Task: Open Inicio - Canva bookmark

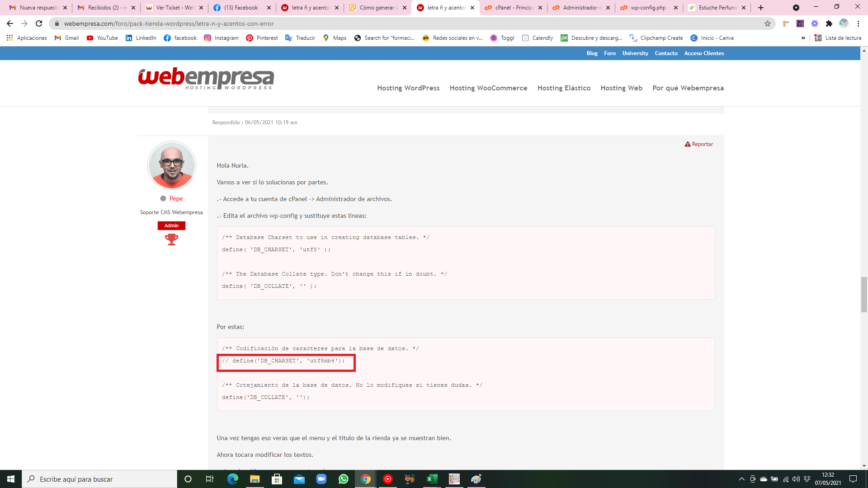Action: pyautogui.click(x=712, y=38)
